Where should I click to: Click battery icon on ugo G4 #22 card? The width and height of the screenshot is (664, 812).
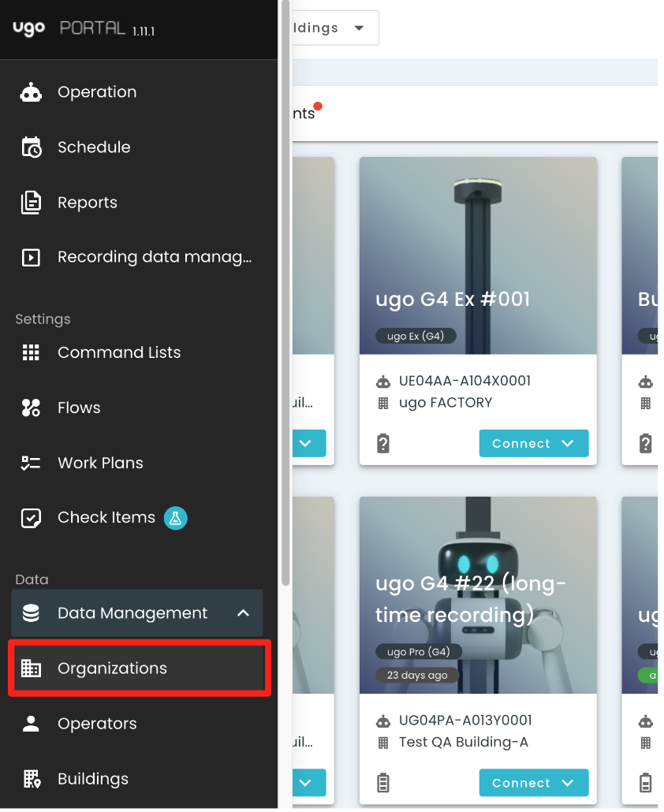coord(383,783)
